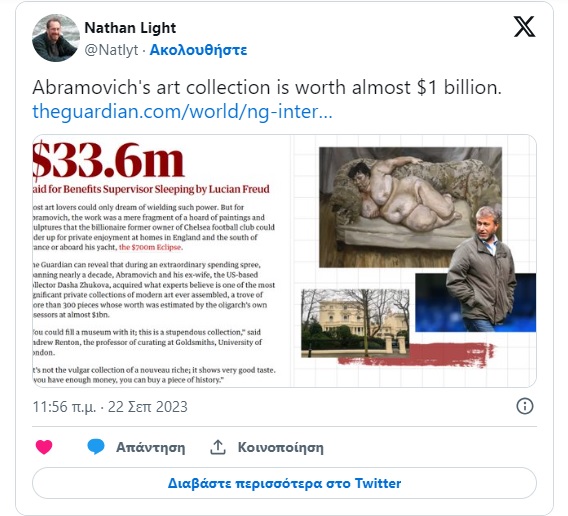Click the Απάντηση reply label
Image resolution: width=568 pixels, height=516 pixels.
click(x=150, y=448)
